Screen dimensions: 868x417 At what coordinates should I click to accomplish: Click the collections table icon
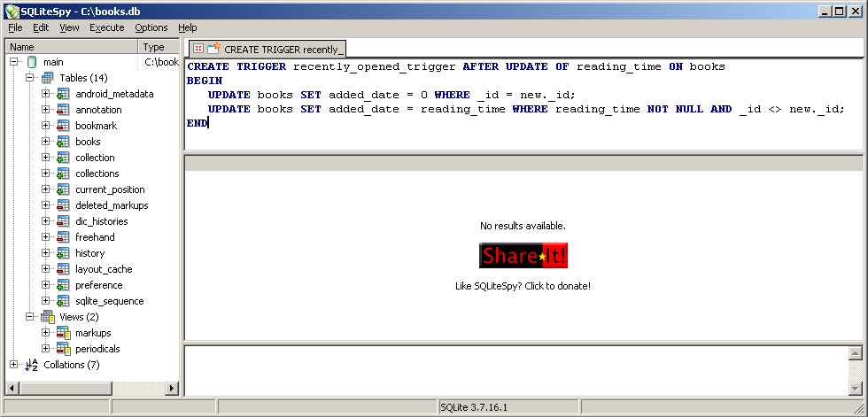63,174
